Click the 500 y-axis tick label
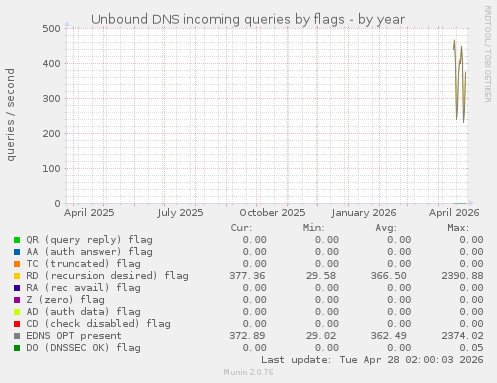497x383 pixels. (51, 29)
